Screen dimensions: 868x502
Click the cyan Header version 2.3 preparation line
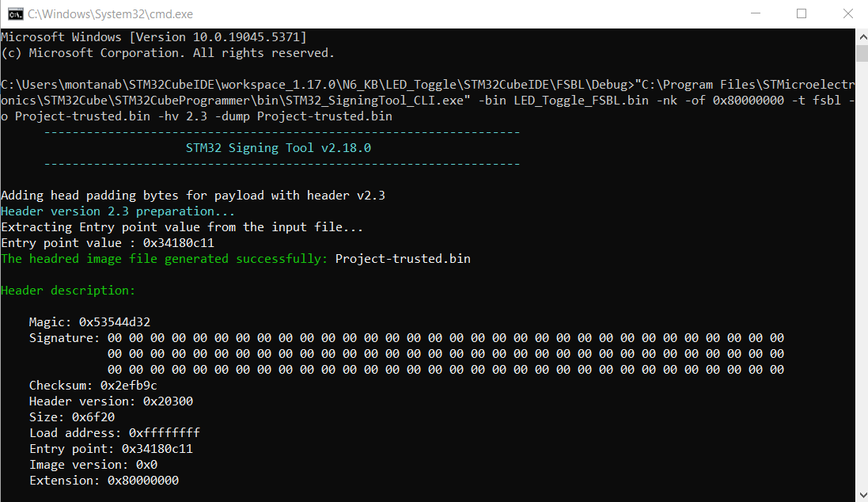(118, 211)
